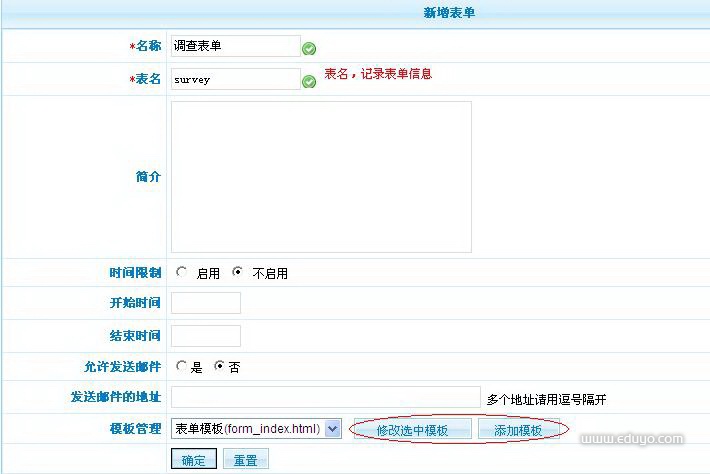This screenshot has width=710, height=474.
Task: Choose 否 for 允许发送邮件
Action: (219, 366)
